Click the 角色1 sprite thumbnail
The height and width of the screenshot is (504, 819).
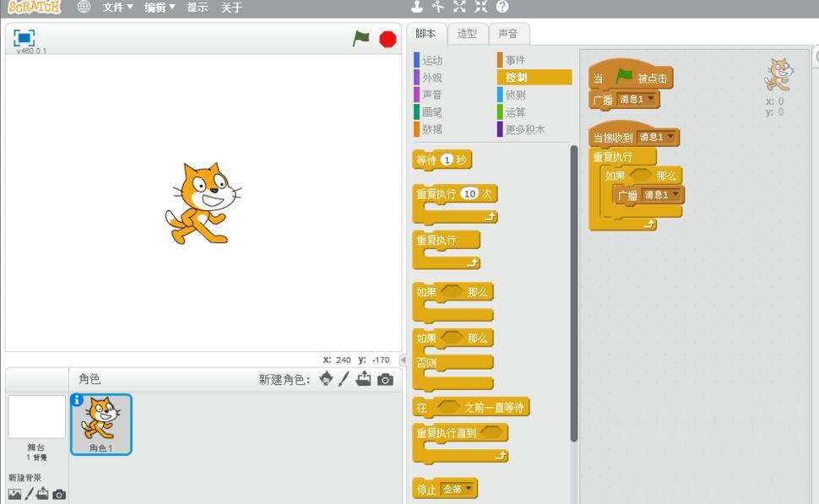(101, 421)
